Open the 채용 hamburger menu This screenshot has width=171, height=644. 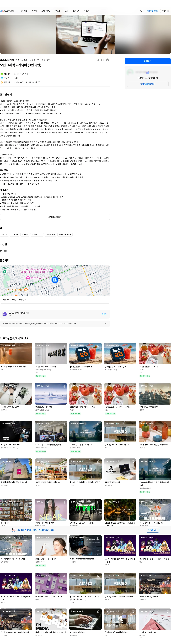coord(24,11)
